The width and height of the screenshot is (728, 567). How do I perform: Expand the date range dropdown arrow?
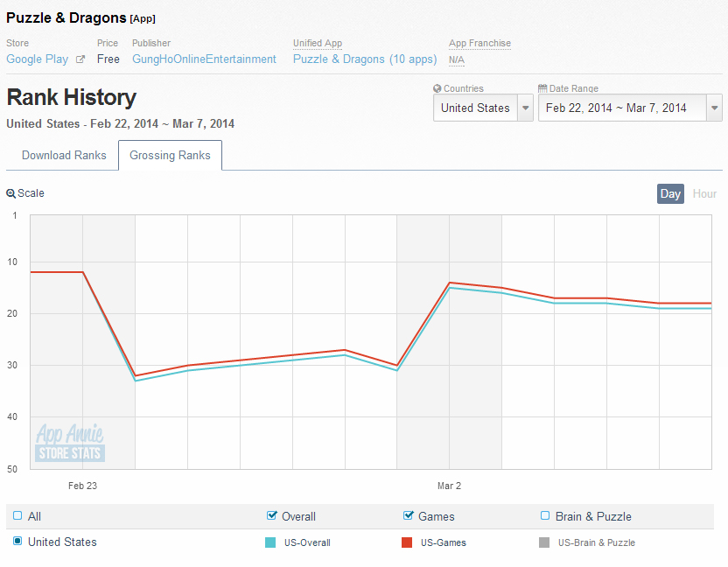(x=715, y=108)
